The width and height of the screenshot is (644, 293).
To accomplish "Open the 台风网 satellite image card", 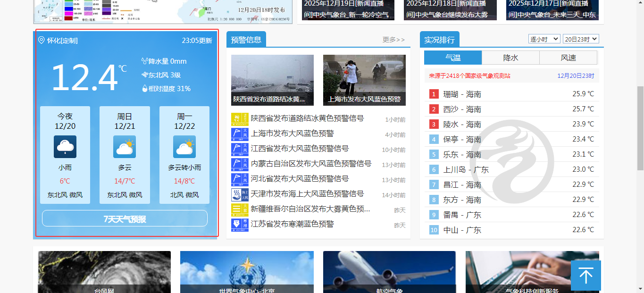I will pos(104,272).
